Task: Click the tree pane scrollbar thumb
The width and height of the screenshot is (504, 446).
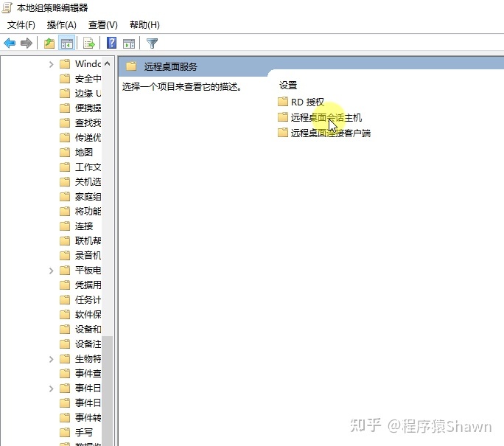Action: point(108,391)
